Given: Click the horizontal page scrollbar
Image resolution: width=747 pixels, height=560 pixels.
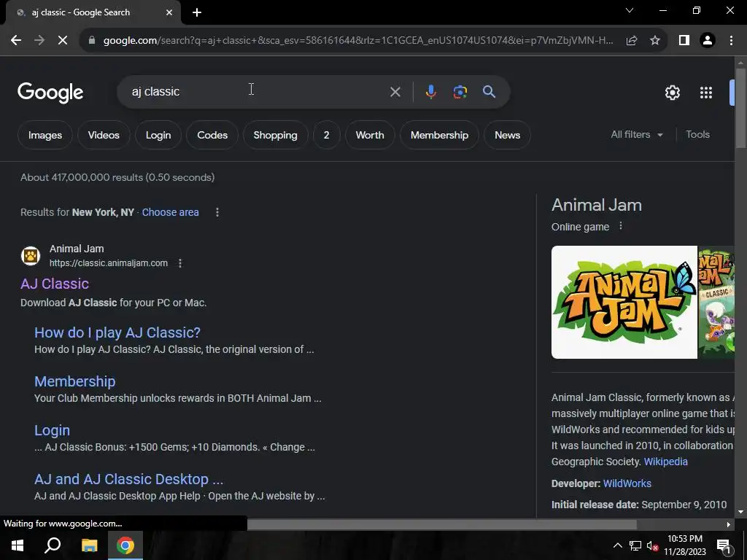Looking at the screenshot, I should [x=441, y=524].
